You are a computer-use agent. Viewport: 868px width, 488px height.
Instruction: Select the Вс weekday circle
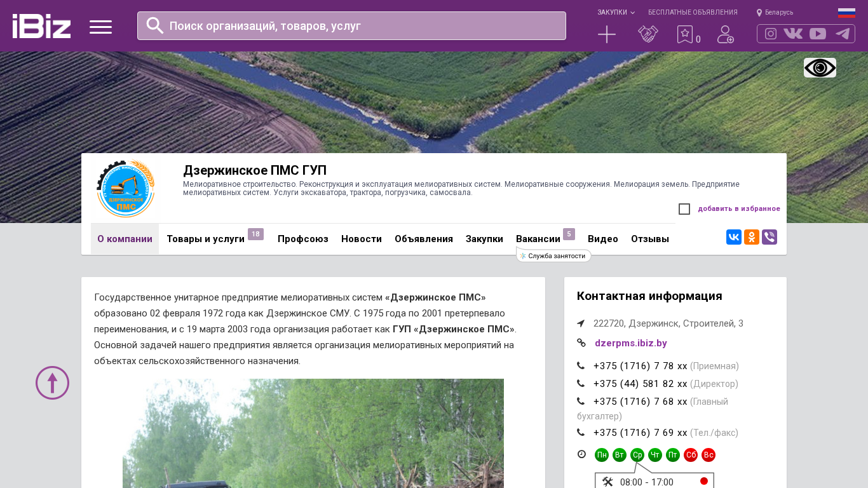(x=709, y=455)
